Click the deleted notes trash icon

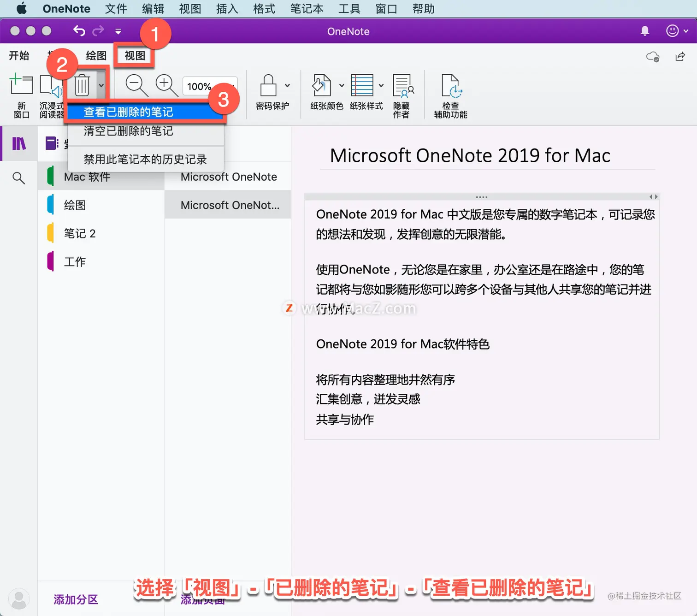point(82,85)
